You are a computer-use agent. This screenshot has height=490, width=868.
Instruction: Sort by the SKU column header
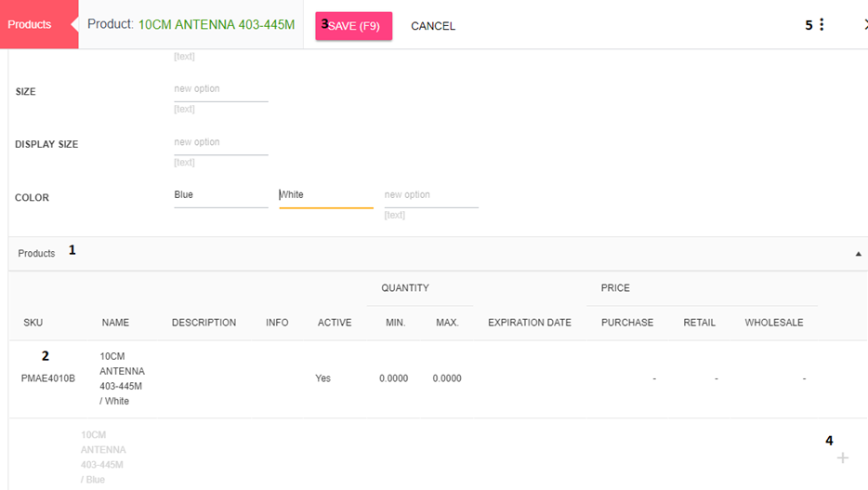pos(33,323)
